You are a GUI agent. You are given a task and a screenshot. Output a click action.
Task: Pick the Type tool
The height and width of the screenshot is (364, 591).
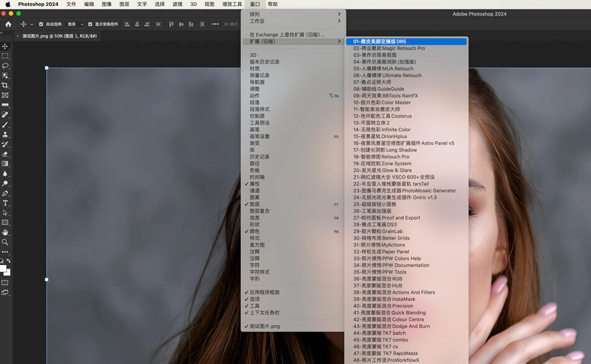(x=5, y=203)
